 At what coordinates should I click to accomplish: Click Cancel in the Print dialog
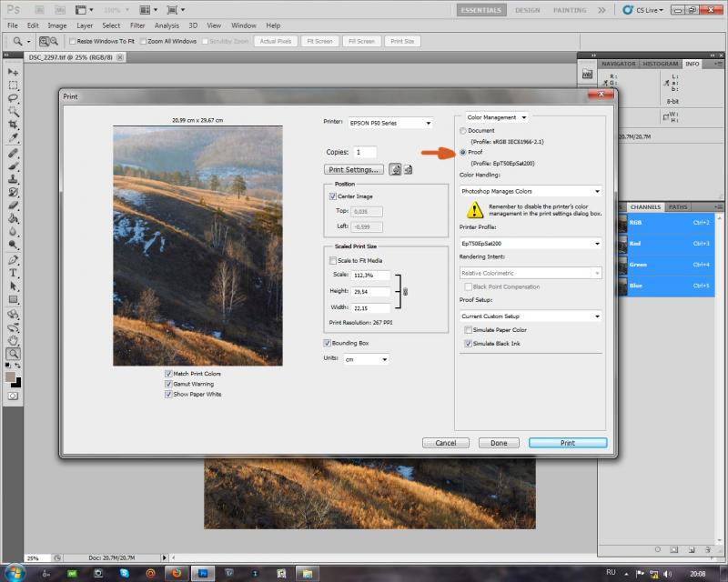coord(446,443)
